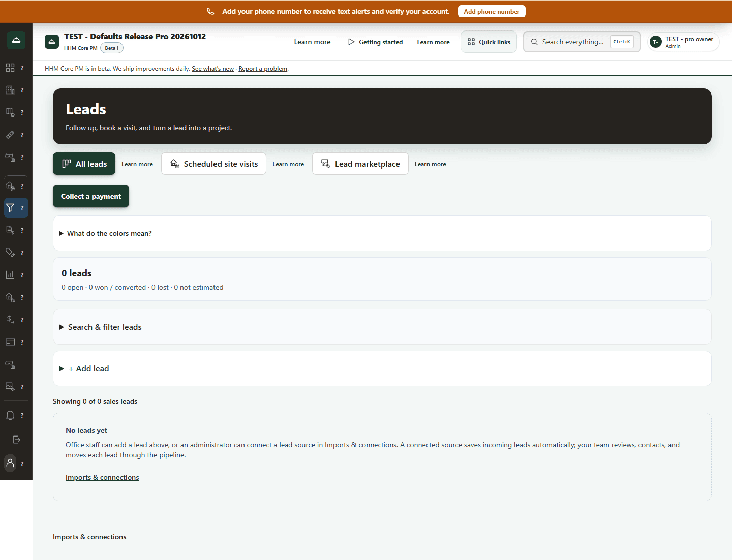Switch to the Lead marketplace tab

coord(360,164)
